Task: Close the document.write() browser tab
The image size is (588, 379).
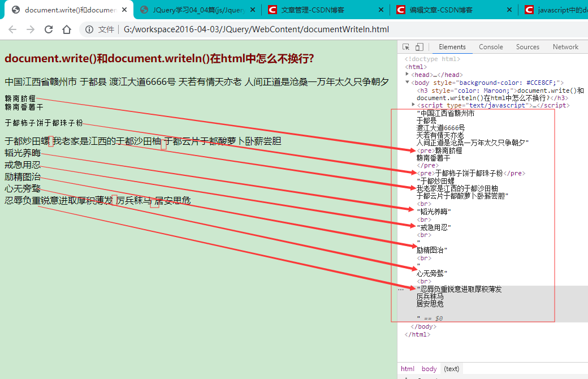Action: [124, 10]
